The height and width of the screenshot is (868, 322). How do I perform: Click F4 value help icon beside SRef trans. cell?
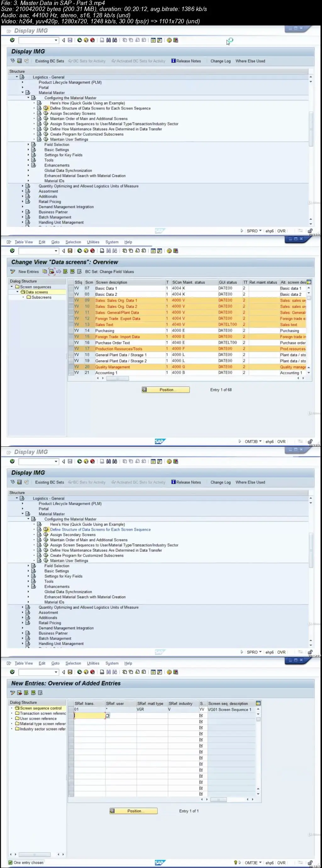(x=108, y=715)
